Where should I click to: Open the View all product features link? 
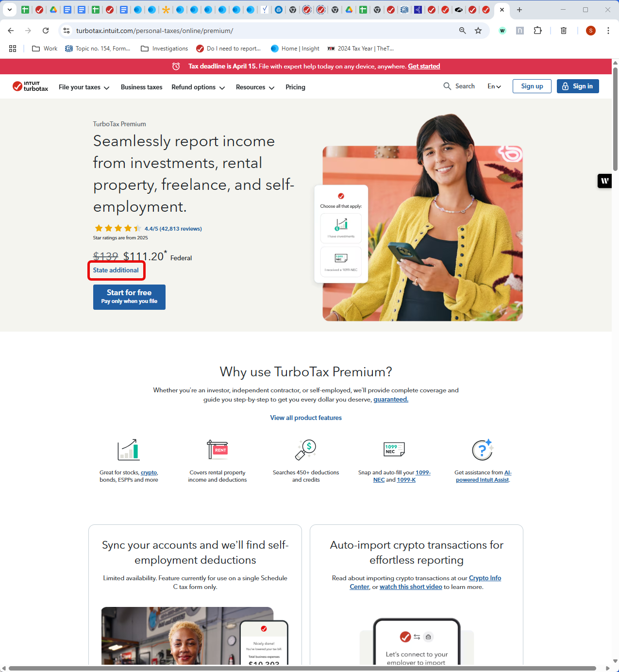point(306,418)
